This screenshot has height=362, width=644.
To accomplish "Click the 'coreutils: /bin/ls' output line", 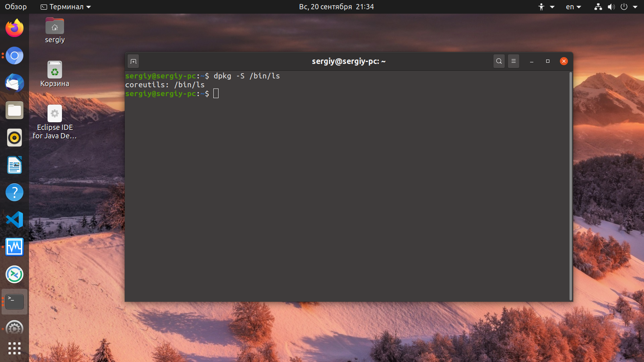I will tap(165, 85).
